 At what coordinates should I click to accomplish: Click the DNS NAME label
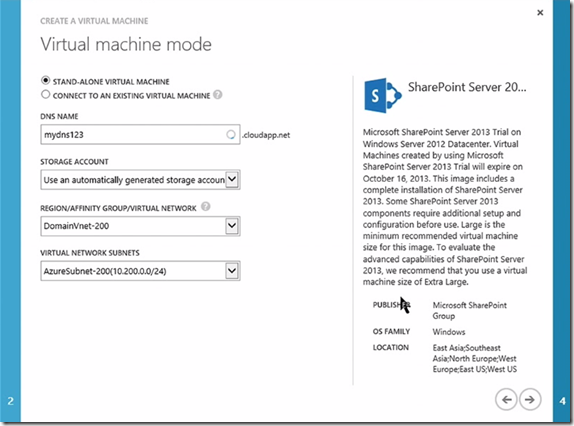click(x=59, y=116)
